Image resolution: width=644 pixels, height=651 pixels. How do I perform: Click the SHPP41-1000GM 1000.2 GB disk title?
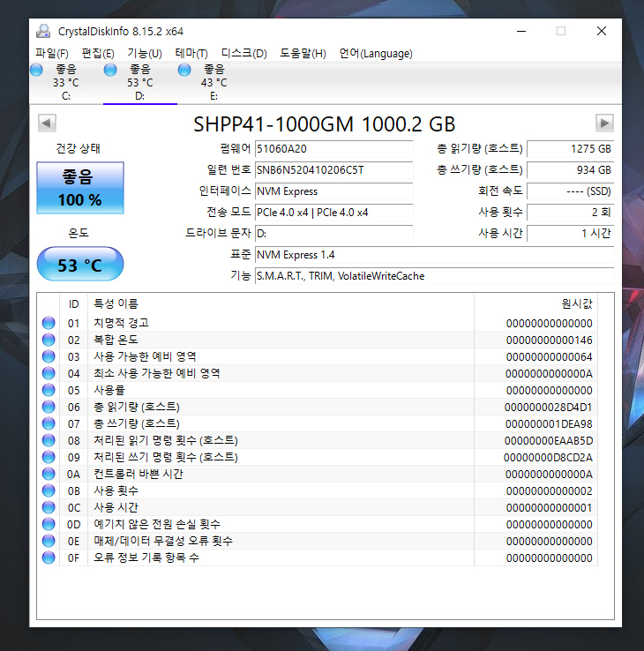[x=325, y=123]
